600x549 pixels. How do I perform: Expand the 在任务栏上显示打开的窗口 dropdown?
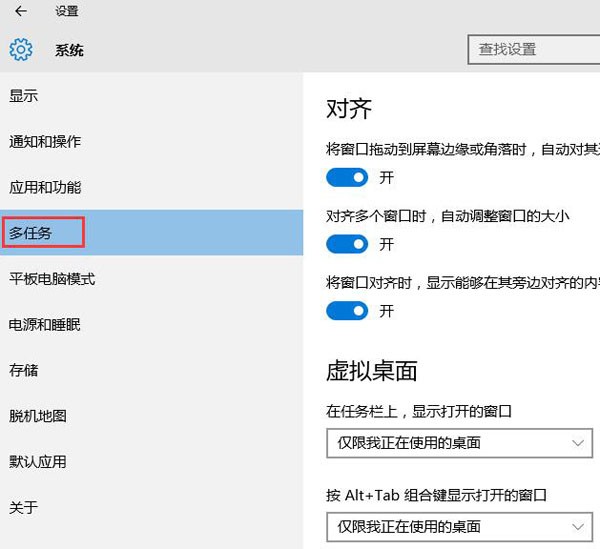459,443
